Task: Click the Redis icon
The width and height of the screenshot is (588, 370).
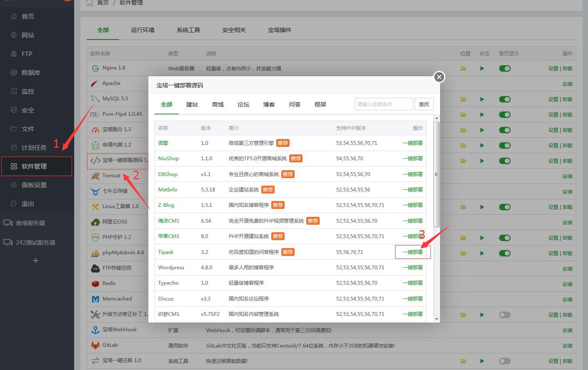Action: click(x=95, y=283)
